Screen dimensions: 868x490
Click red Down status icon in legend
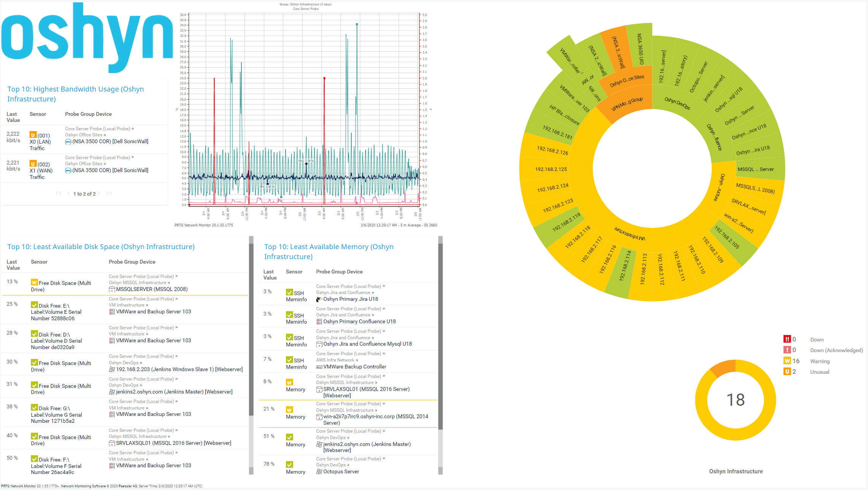point(787,339)
